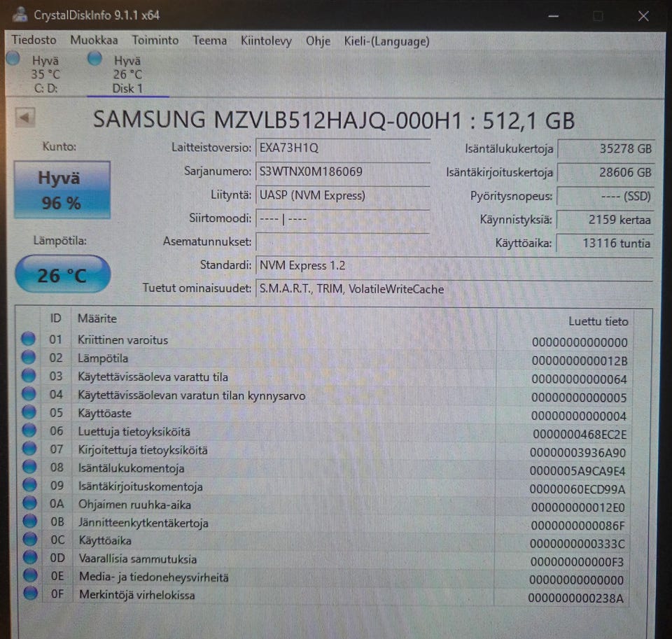Click the 13116 tuntia power-on hours
The width and height of the screenshot is (672, 639).
[605, 244]
